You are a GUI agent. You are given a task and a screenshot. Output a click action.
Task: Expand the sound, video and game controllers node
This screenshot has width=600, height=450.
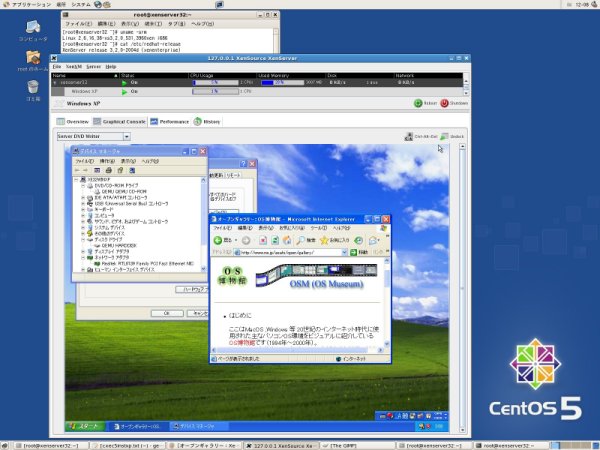83,222
